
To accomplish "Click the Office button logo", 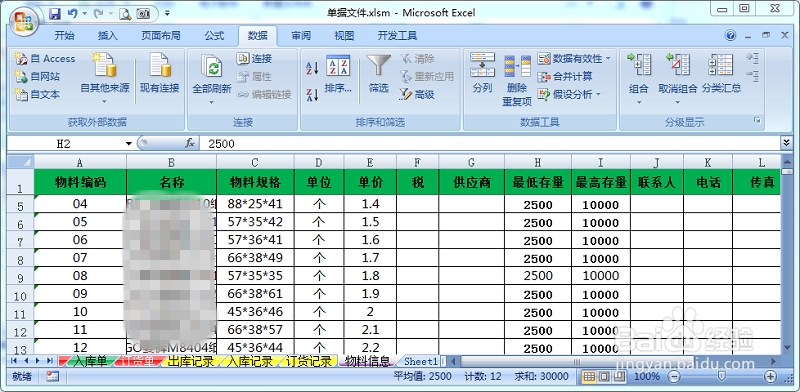I will pos(25,21).
